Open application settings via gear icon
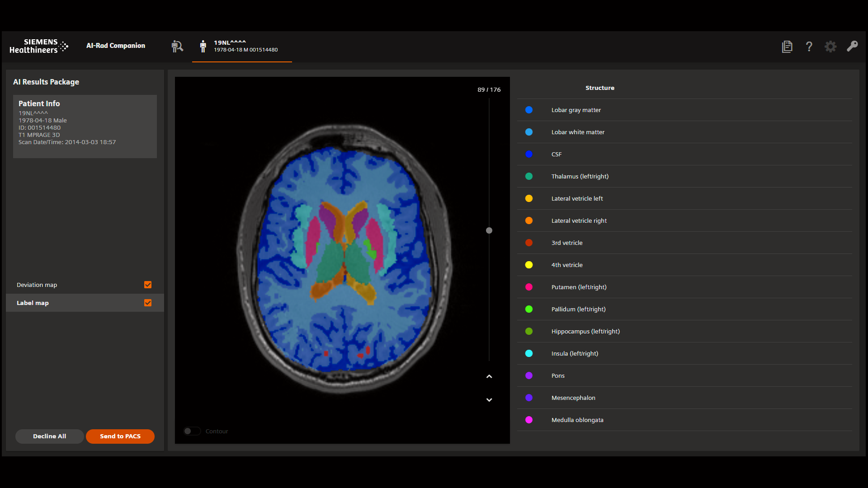Screen dimensions: 868x488 (x=830, y=47)
